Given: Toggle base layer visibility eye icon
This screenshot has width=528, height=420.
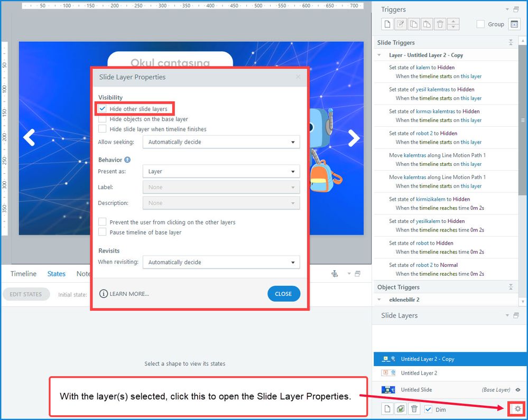Looking at the screenshot, I should click(x=518, y=390).
